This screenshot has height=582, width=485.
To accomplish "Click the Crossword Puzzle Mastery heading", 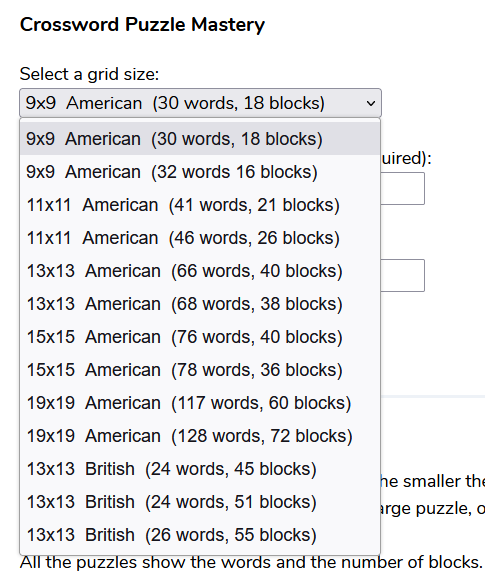I will (x=142, y=25).
